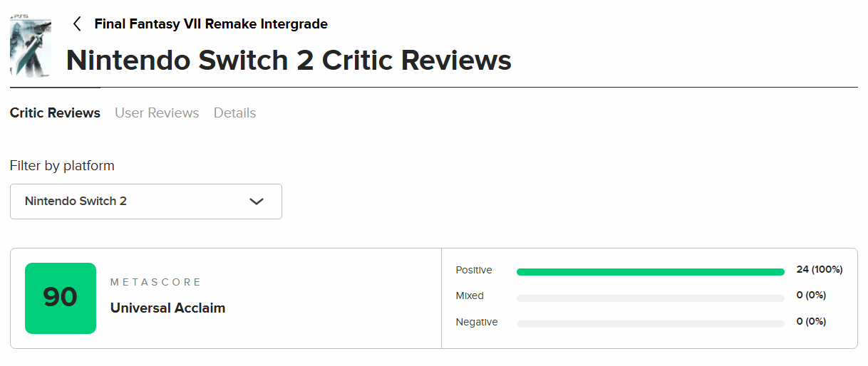The image size is (868, 366).
Task: Select the Positive reviews label
Action: click(x=474, y=271)
